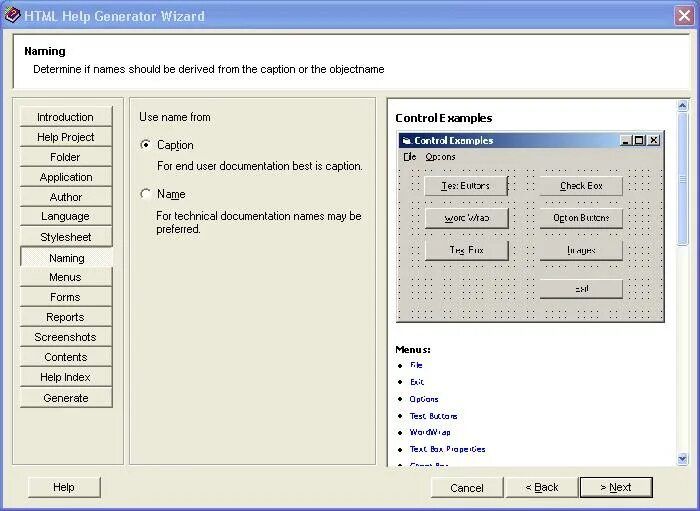Click the Cancel button

[x=467, y=487]
